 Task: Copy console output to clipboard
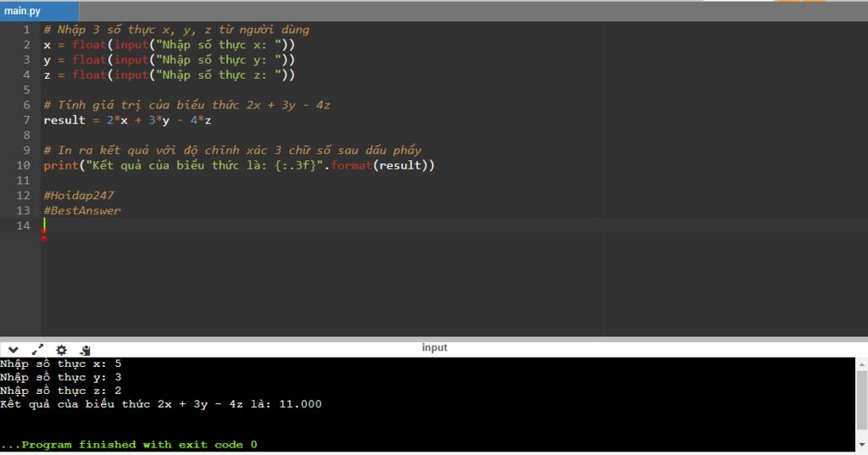[x=85, y=350]
